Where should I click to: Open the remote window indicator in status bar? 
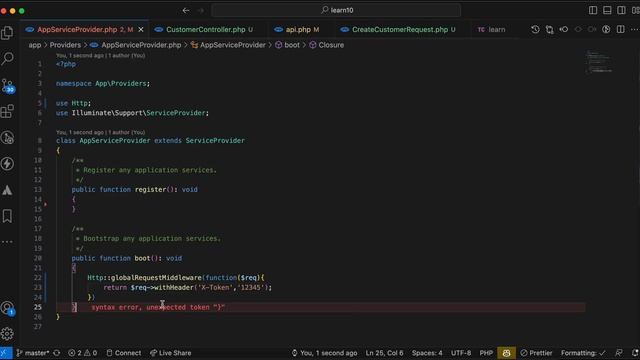pos(6,353)
